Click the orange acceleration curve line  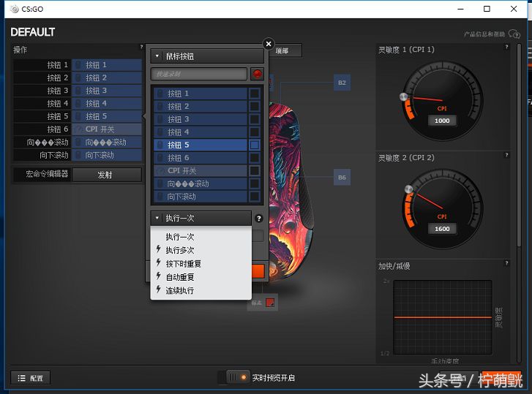tap(443, 317)
